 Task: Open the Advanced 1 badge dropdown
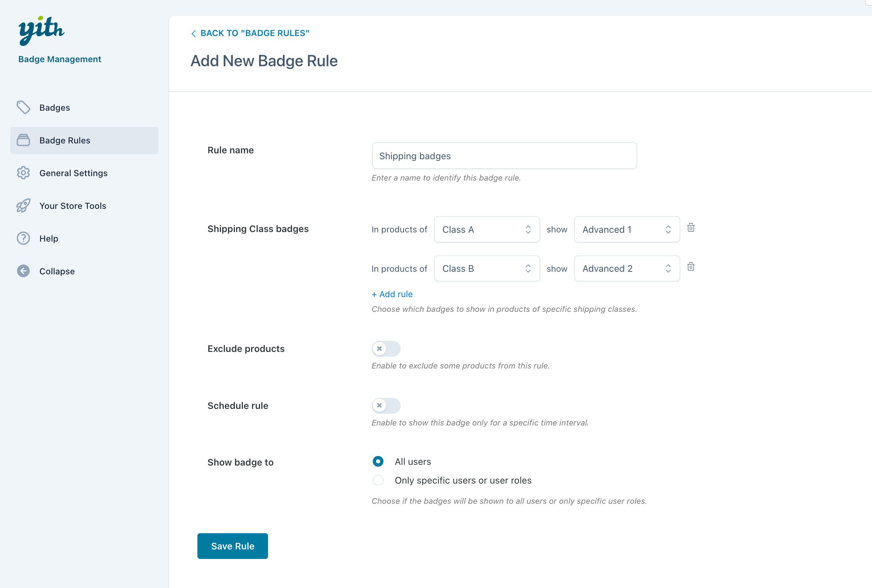coord(626,229)
